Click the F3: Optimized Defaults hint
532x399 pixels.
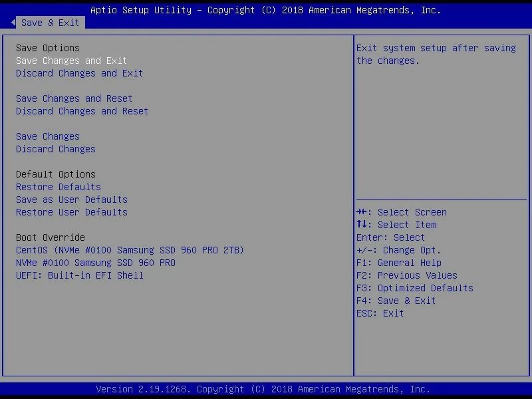click(414, 288)
